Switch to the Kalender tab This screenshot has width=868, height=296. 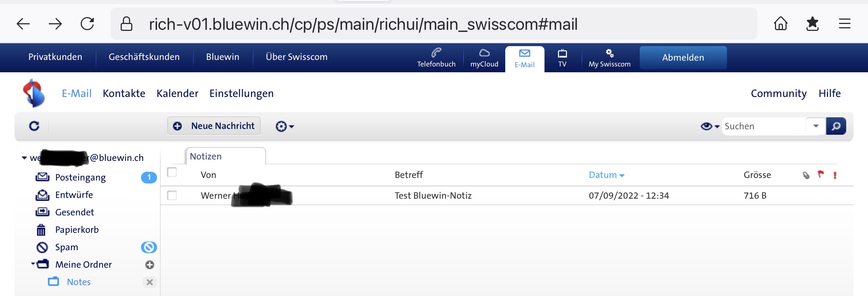point(177,93)
